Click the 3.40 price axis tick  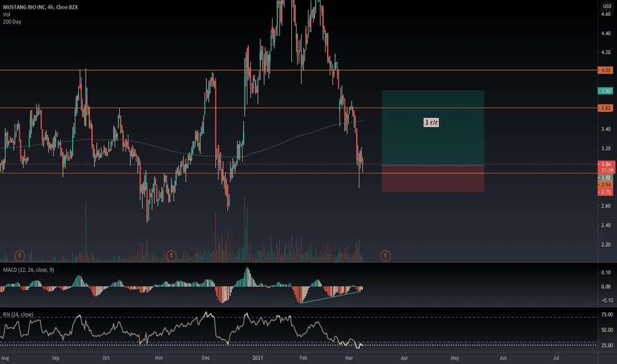(606, 130)
